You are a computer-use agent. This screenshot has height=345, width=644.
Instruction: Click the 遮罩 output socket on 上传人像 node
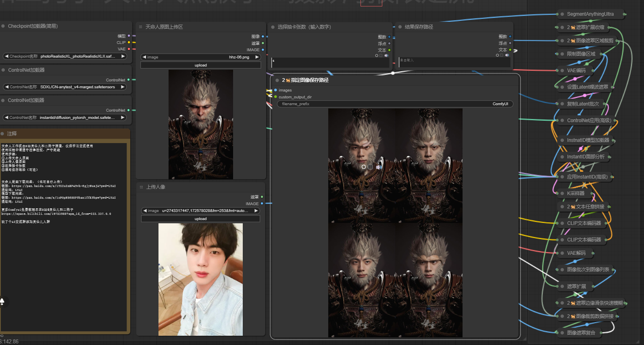(x=262, y=197)
